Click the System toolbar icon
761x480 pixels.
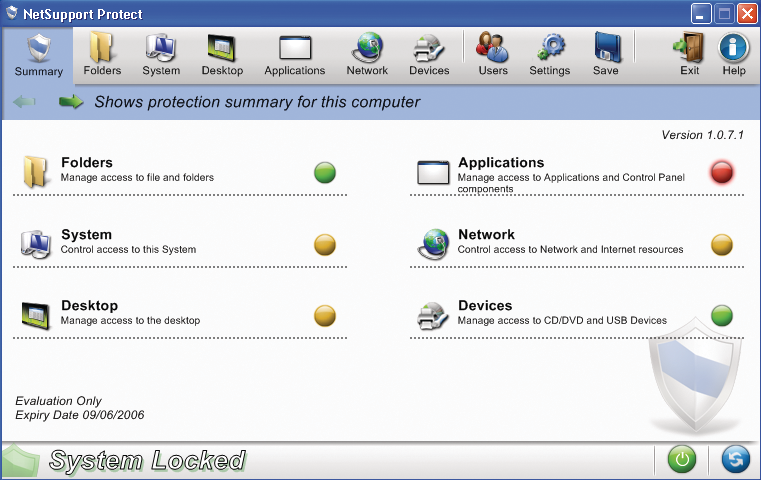161,54
